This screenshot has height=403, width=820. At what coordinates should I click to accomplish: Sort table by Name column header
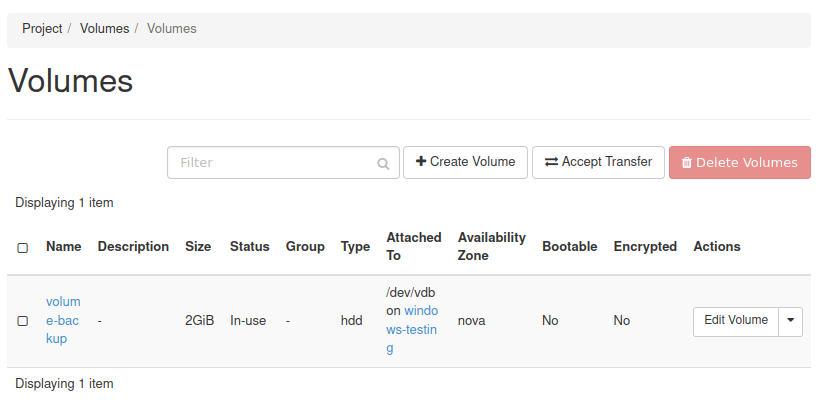[x=63, y=247]
